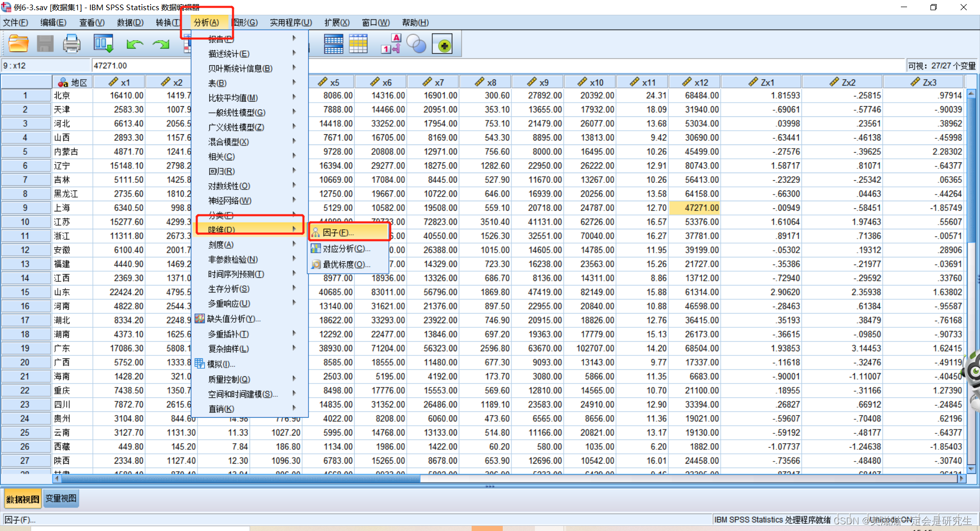Open the 文件(F) menu
This screenshot has height=531, width=980.
point(15,22)
